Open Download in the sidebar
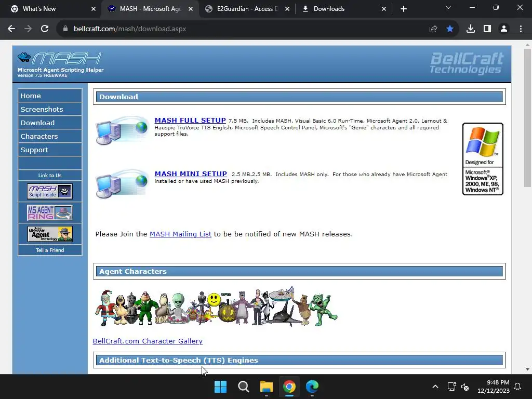532x399 pixels. (50, 123)
